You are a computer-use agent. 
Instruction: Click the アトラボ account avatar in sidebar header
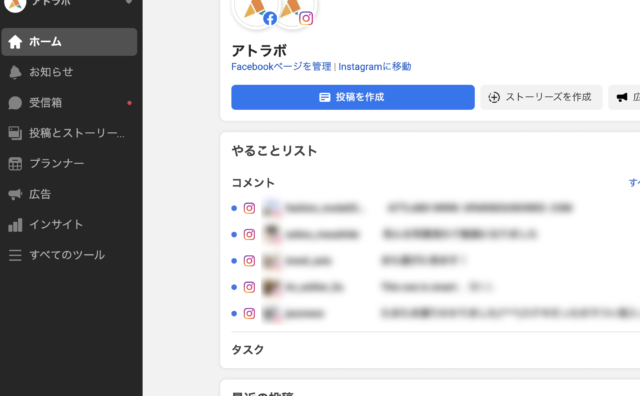point(15,4)
